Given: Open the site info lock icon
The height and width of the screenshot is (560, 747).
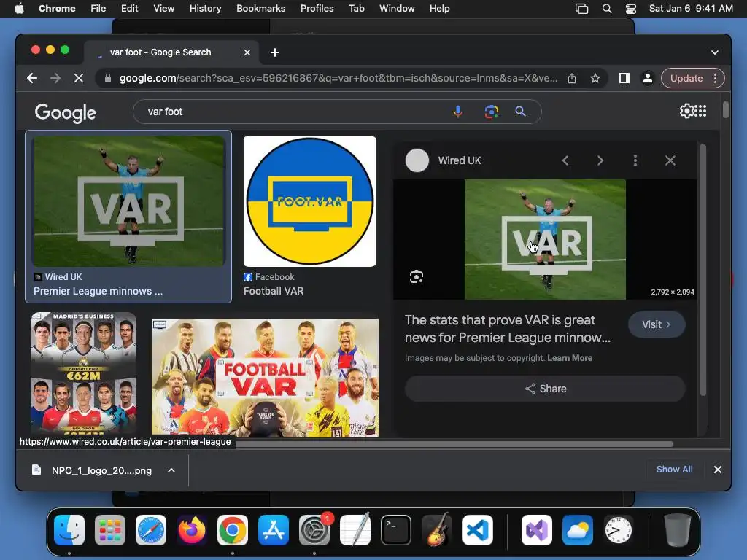Looking at the screenshot, I should (108, 78).
